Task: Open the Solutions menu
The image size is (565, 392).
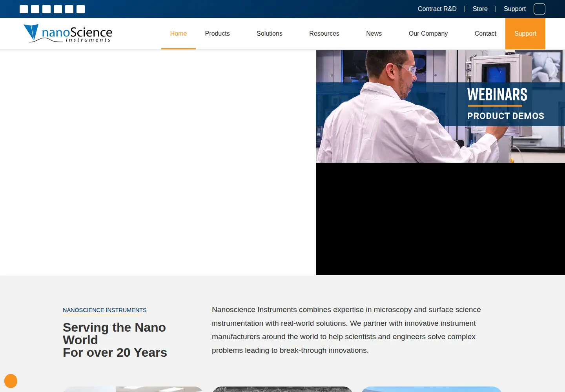Action: point(270,34)
